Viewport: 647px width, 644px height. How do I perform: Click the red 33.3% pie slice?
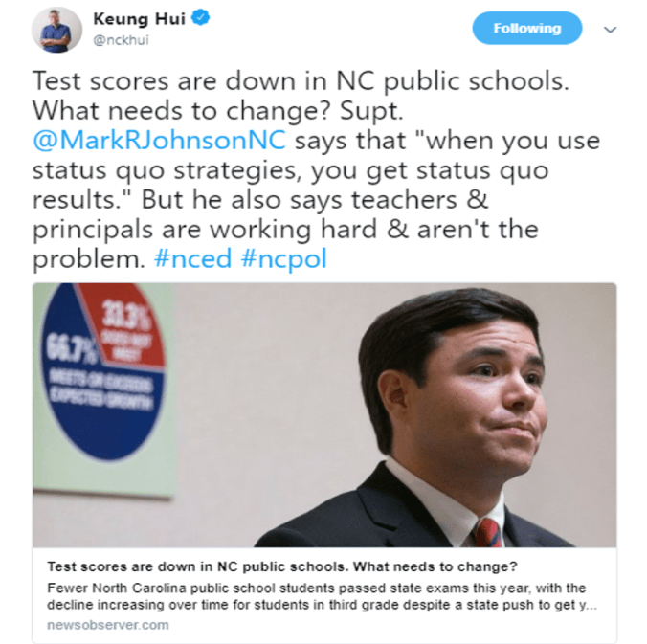(x=125, y=326)
